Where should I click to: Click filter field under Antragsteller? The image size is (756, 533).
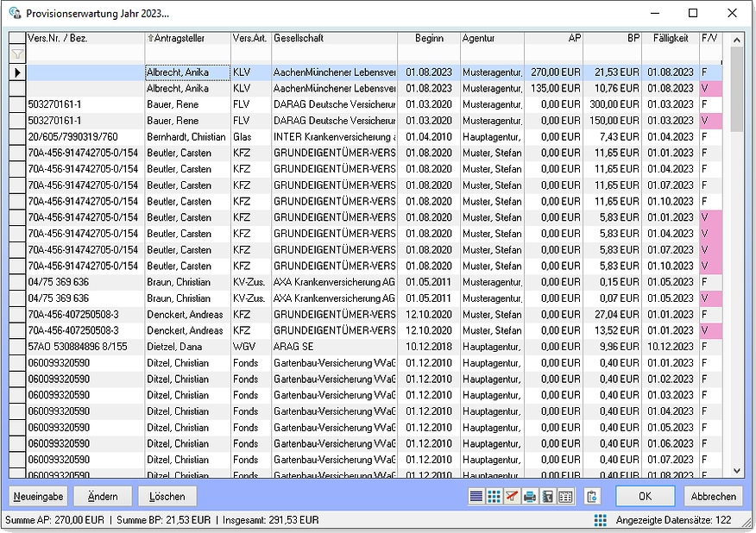[187, 54]
